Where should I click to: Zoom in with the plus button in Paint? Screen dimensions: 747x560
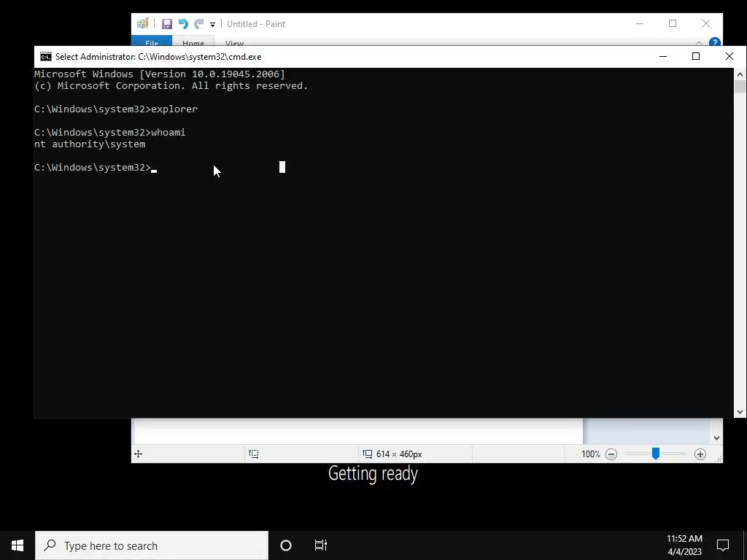(700, 454)
